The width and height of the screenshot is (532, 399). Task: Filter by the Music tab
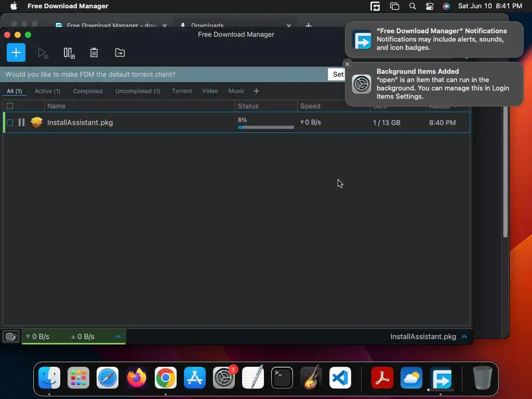point(236,91)
